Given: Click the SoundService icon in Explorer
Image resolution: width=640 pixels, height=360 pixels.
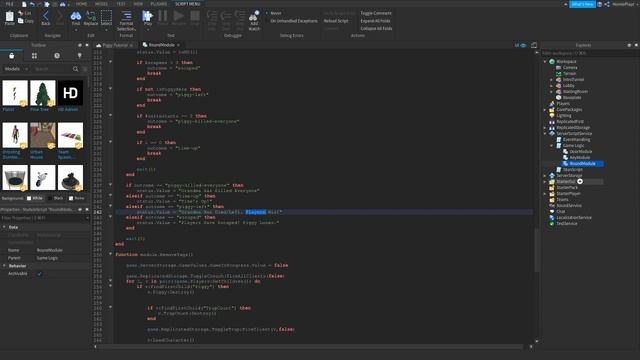Looking at the screenshot, I should [552, 206].
